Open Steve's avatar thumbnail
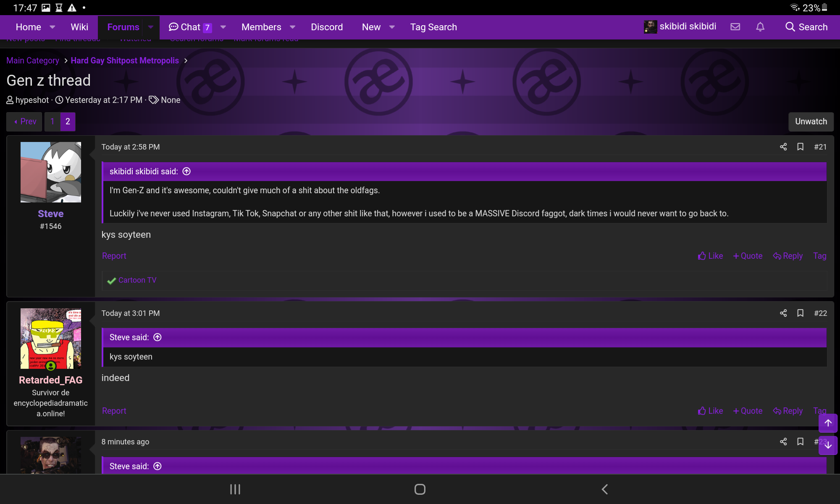This screenshot has height=504, width=840. pyautogui.click(x=51, y=172)
